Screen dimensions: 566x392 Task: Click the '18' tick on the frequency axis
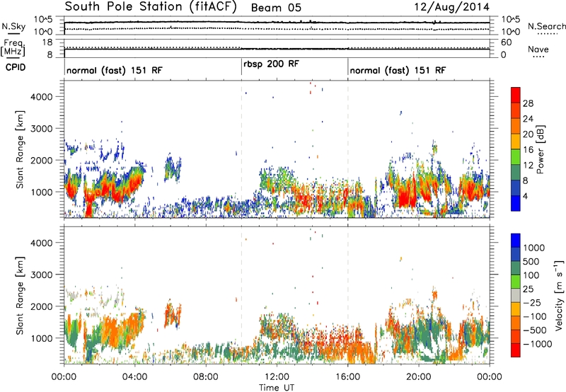(48, 42)
